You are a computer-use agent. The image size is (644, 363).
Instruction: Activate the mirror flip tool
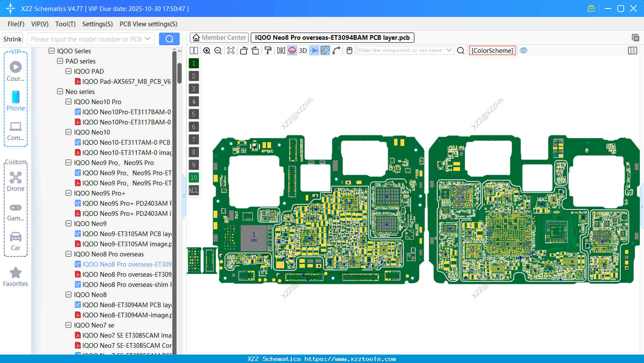tap(281, 50)
